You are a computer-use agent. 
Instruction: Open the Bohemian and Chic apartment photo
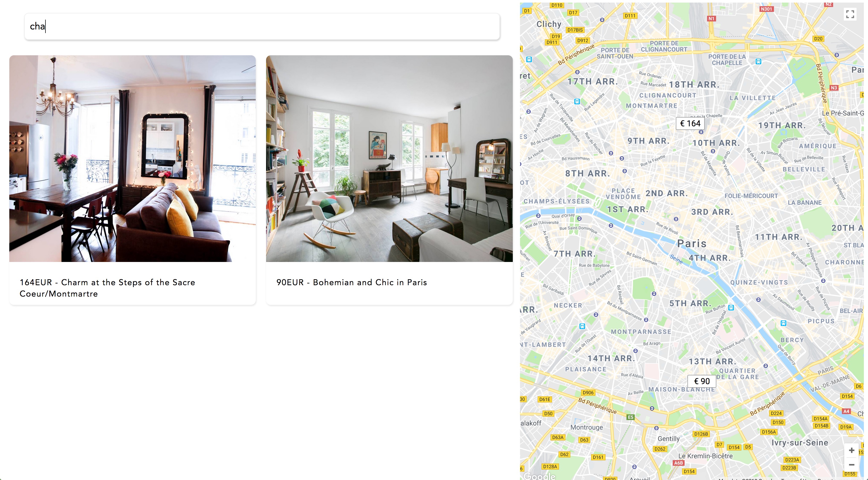(389, 158)
